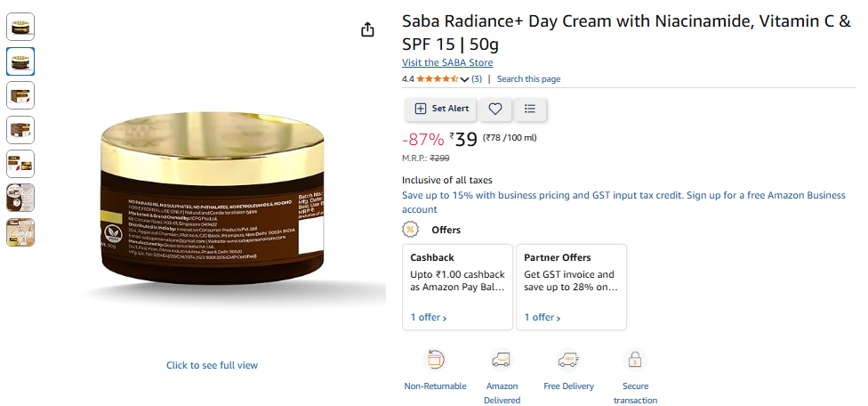This screenshot has width=868, height=406.
Task: Select the first product thumbnail
Action: click(x=20, y=27)
